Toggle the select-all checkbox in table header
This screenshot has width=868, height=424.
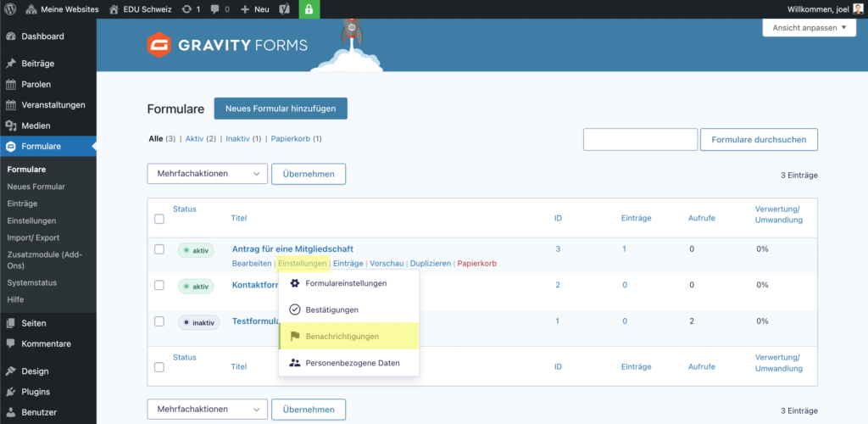159,219
